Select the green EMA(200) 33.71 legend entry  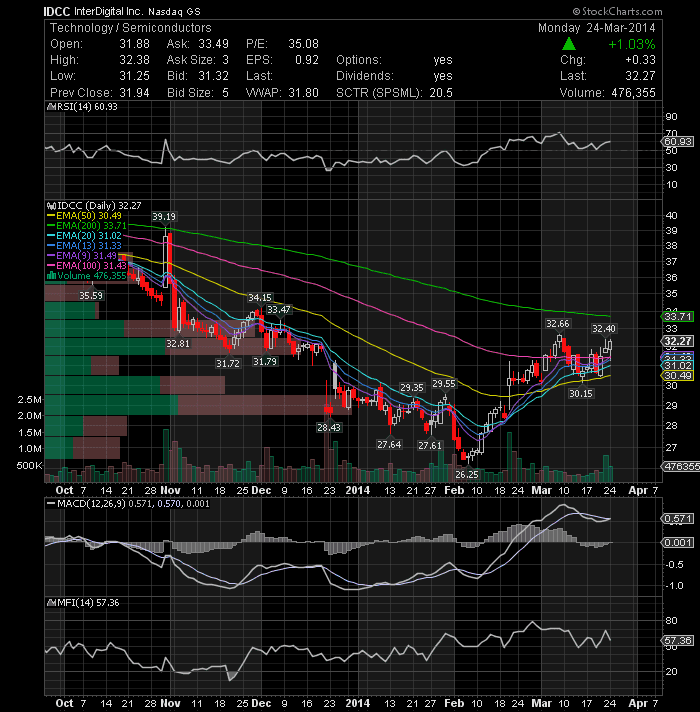[x=87, y=226]
